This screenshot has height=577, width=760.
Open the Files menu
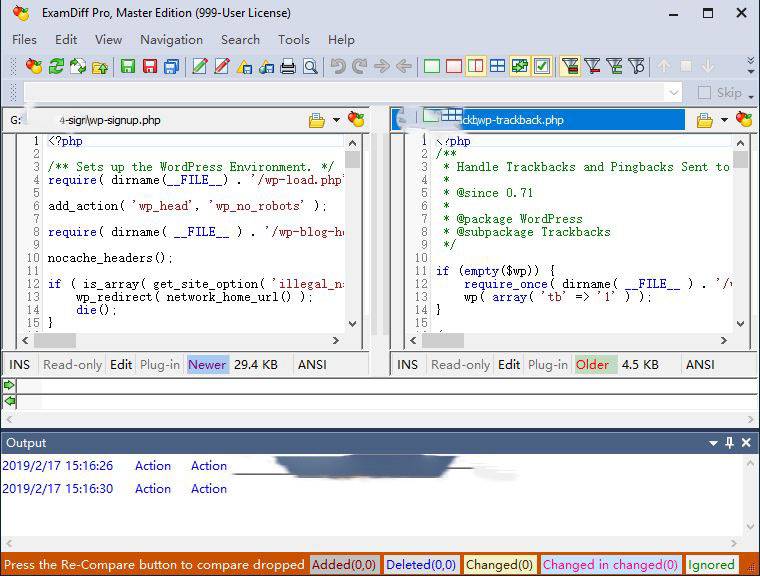click(24, 40)
